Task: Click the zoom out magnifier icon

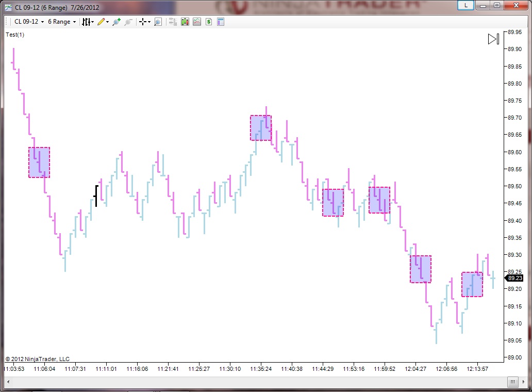Action: (x=128, y=22)
